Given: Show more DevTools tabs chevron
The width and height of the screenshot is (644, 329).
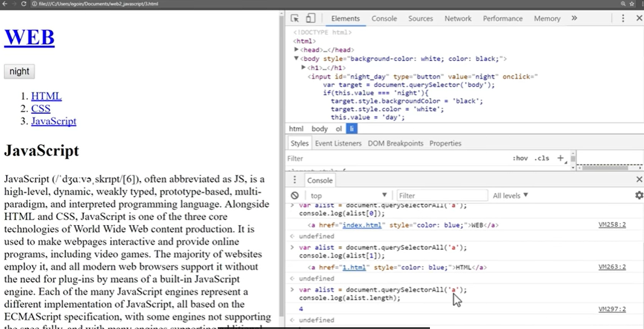Looking at the screenshot, I should (574, 18).
